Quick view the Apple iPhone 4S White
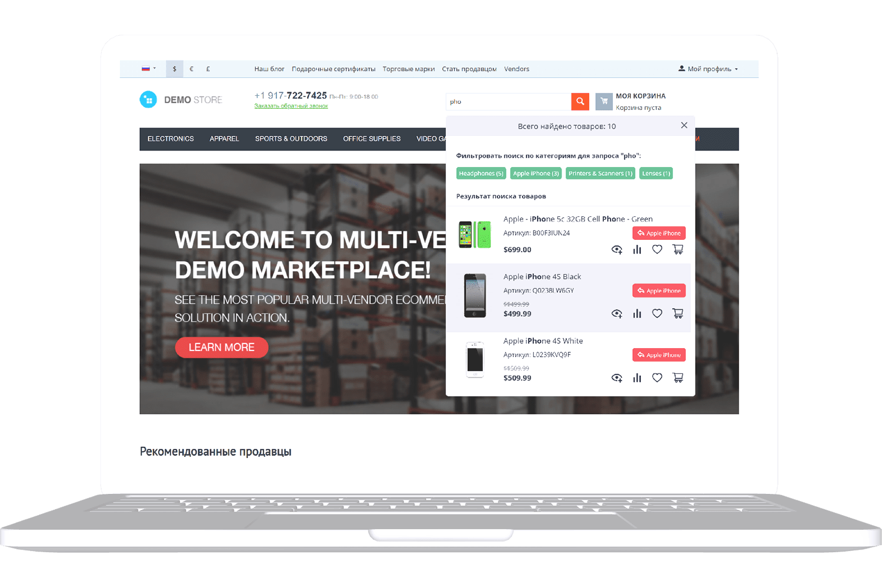This screenshot has height=588, width=882. (617, 377)
